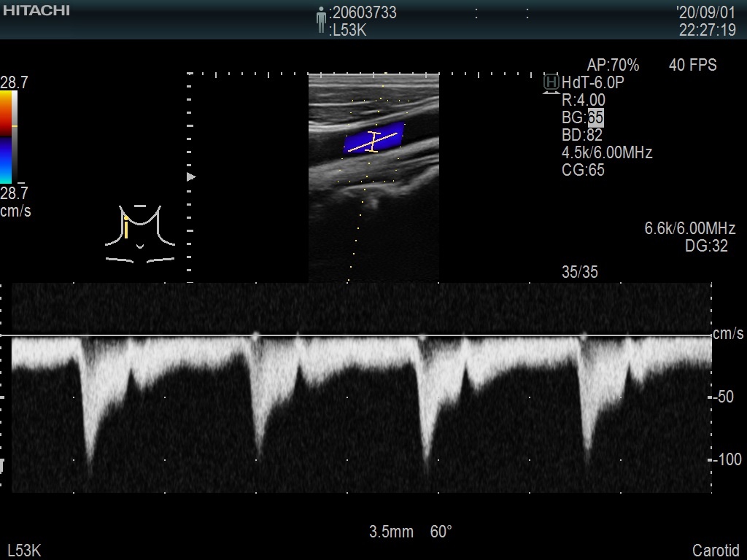This screenshot has width=747, height=560.
Task: Click the color velocity scale bar
Action: point(7,137)
